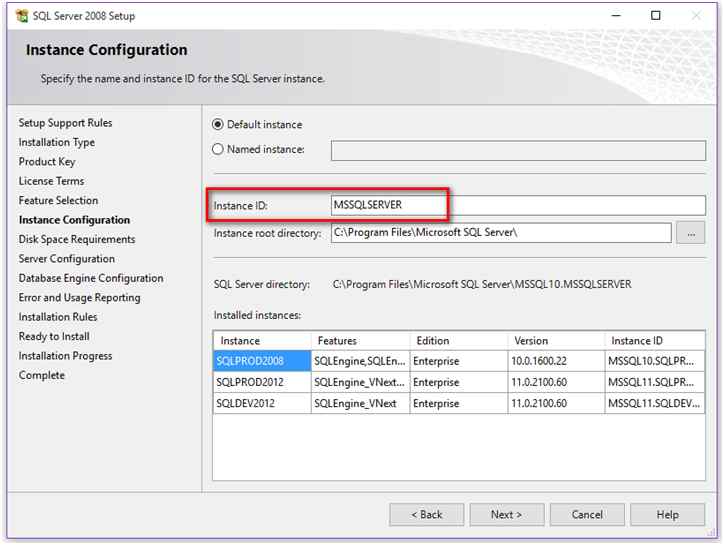Screen dimensions: 724x545
Task: Select the SQLPROD2012 instance row
Action: (x=459, y=382)
